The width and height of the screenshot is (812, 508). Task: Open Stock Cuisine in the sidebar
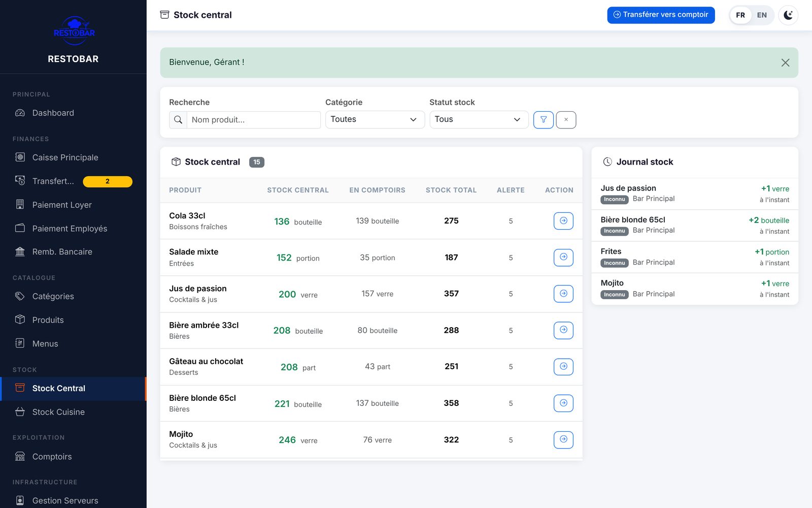(x=73, y=412)
